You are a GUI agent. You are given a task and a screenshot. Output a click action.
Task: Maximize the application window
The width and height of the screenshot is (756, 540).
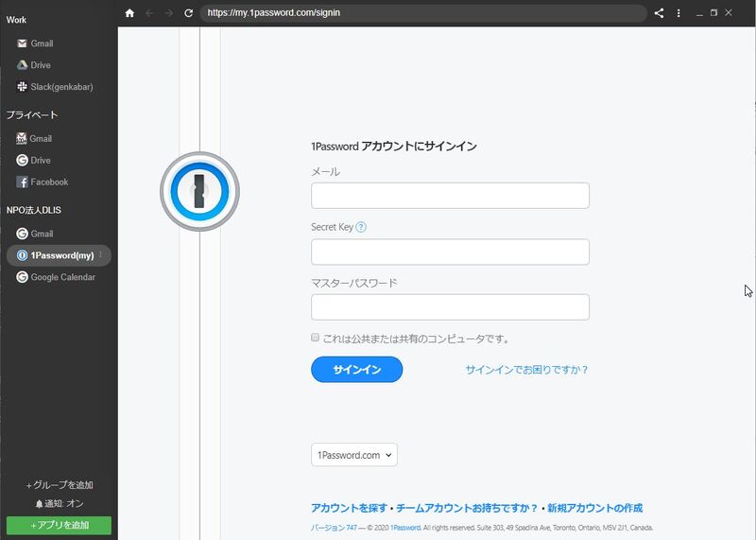(713, 13)
